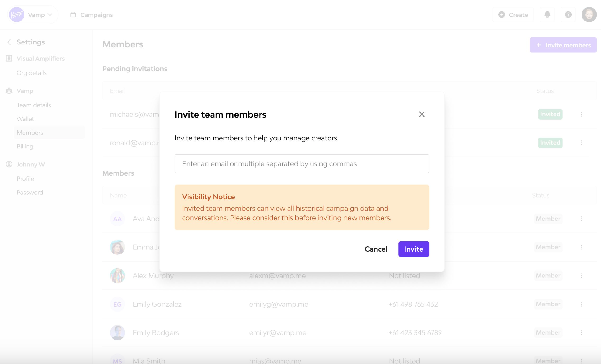Click the Vamp logo icon

(17, 15)
